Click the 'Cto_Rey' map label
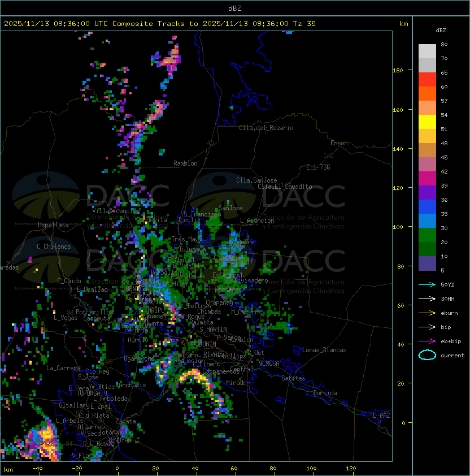The width and height of the screenshot is (470, 476). tap(97, 371)
